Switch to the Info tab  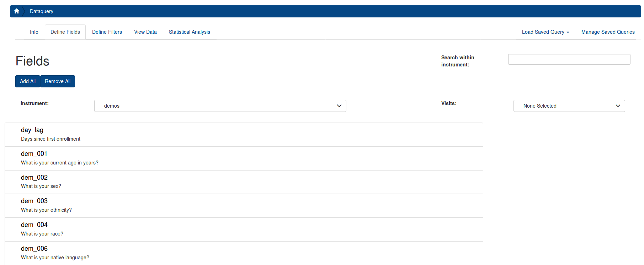[34, 32]
